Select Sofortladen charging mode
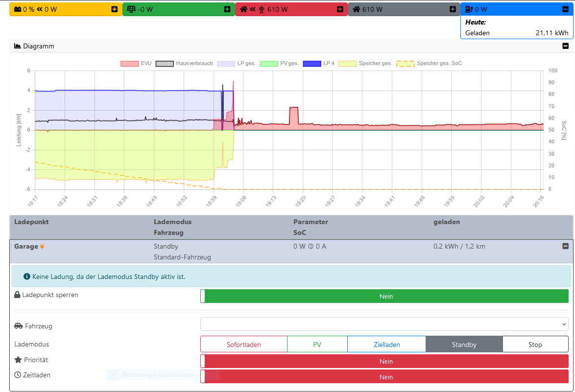This screenshot has width=575, height=392. 243,345
